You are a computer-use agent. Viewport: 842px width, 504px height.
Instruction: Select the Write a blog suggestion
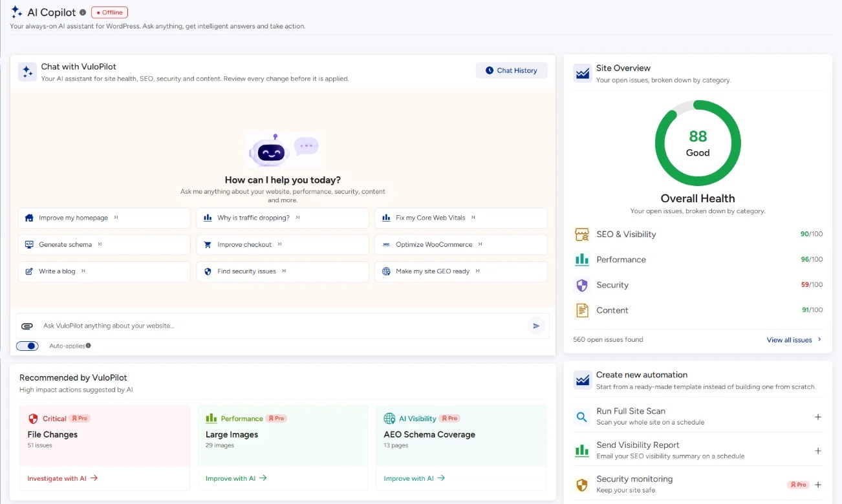pyautogui.click(x=104, y=271)
